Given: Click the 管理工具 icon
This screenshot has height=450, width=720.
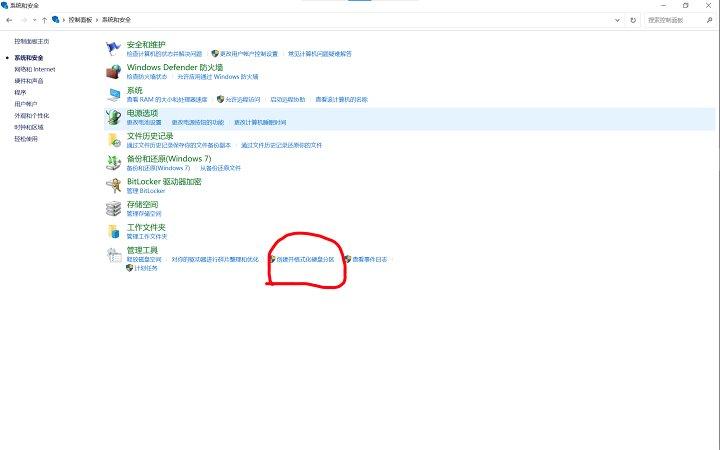Looking at the screenshot, I should 113,254.
